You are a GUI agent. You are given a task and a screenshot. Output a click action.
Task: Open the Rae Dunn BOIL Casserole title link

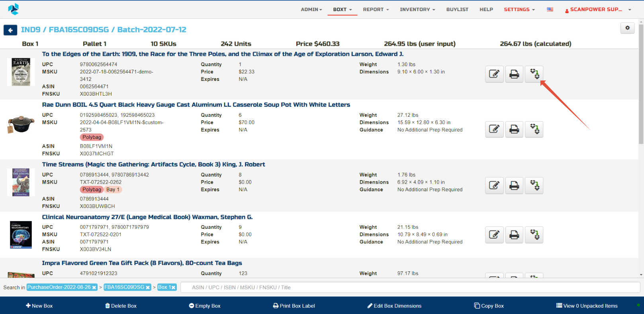196,105
